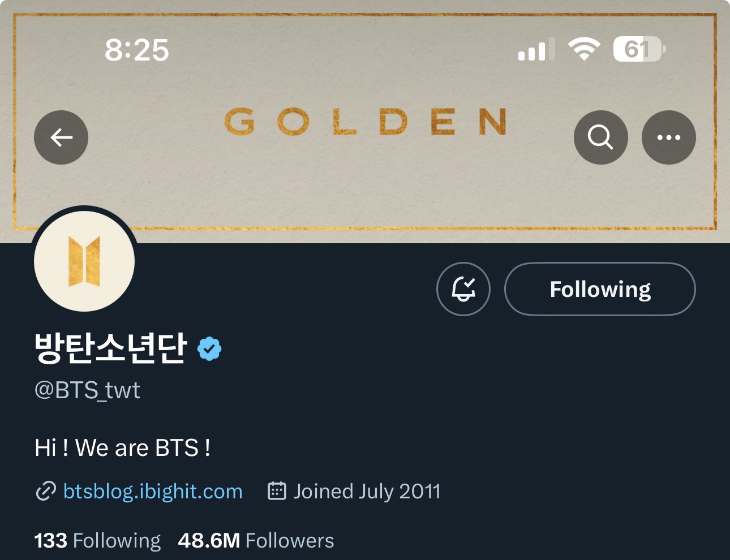Open the BTS logo profile picture

[84, 261]
